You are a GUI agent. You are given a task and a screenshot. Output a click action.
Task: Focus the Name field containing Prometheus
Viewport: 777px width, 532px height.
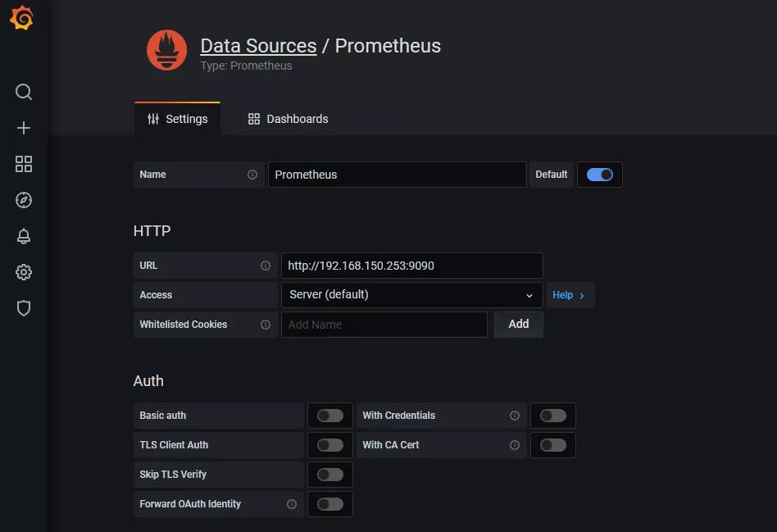pos(397,175)
